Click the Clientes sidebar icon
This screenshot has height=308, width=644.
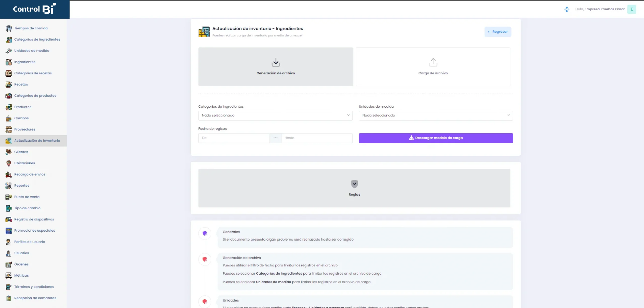pyautogui.click(x=9, y=152)
